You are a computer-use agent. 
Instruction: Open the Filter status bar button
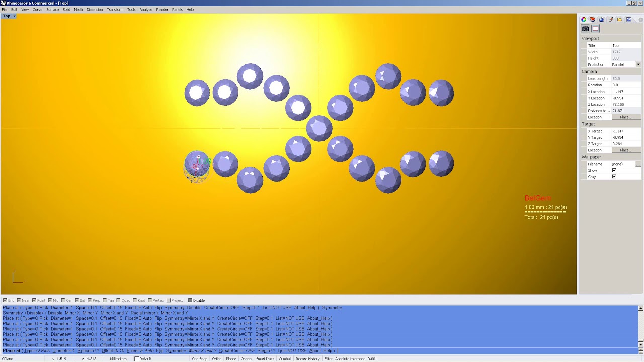pos(328,359)
